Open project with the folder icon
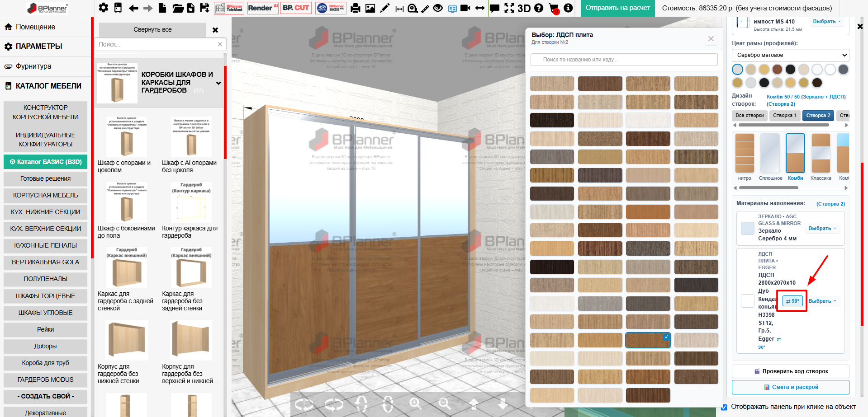The image size is (868, 417). pos(178,8)
